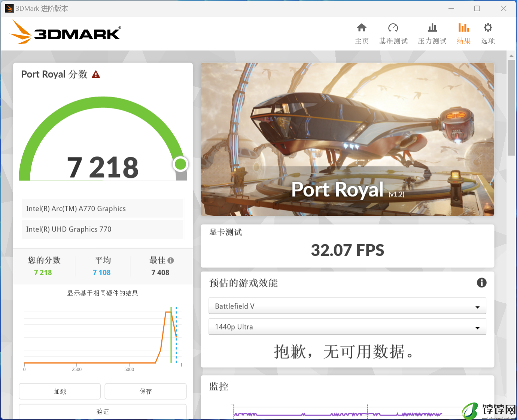Viewport: 517px width, 420px height.
Task: Open the 结果 results bar-chart icon
Action: coord(463,28)
